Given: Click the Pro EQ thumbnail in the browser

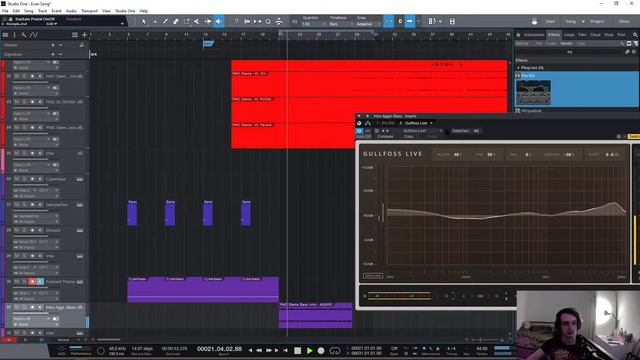Looking at the screenshot, I should pos(533,93).
